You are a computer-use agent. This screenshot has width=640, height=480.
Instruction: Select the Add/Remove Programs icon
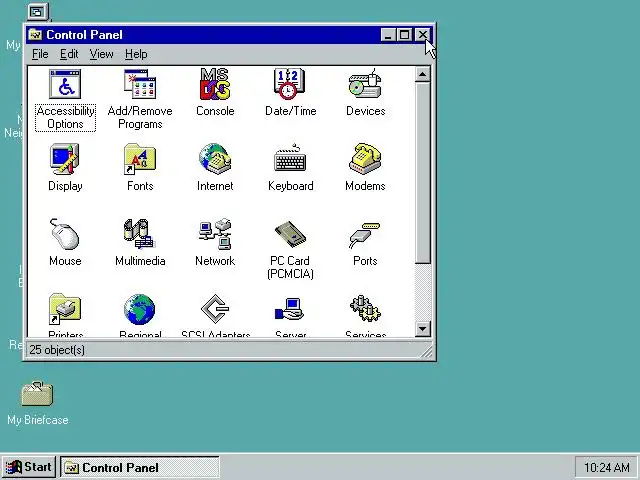point(140,84)
